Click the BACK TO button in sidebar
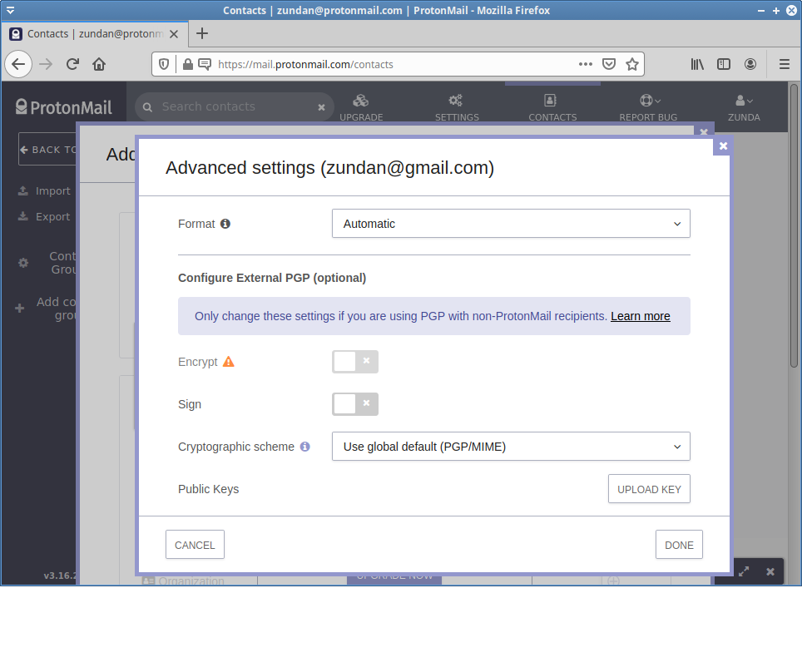This screenshot has height=672, width=802. pyautogui.click(x=47, y=149)
